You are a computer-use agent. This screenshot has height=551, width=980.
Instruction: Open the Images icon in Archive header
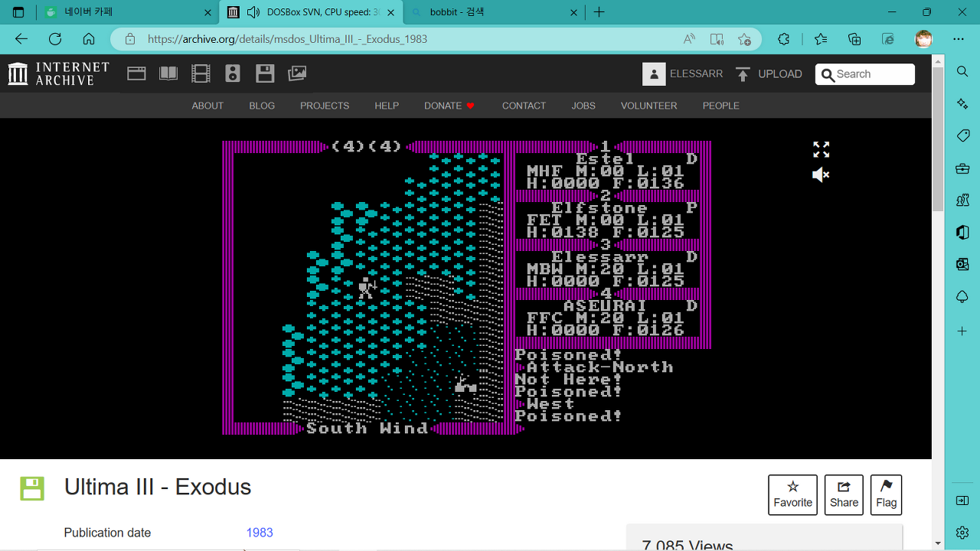point(297,73)
